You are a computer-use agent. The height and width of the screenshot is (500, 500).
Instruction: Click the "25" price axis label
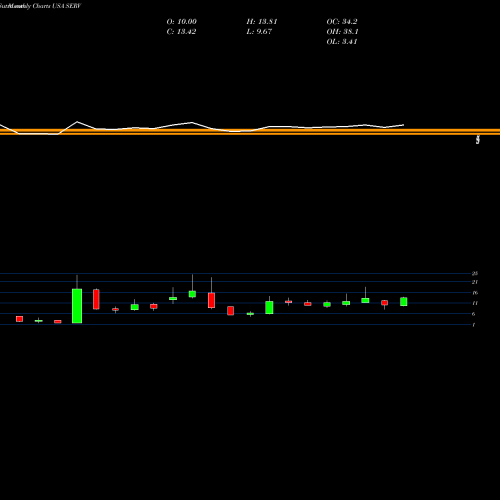pos(475,273)
